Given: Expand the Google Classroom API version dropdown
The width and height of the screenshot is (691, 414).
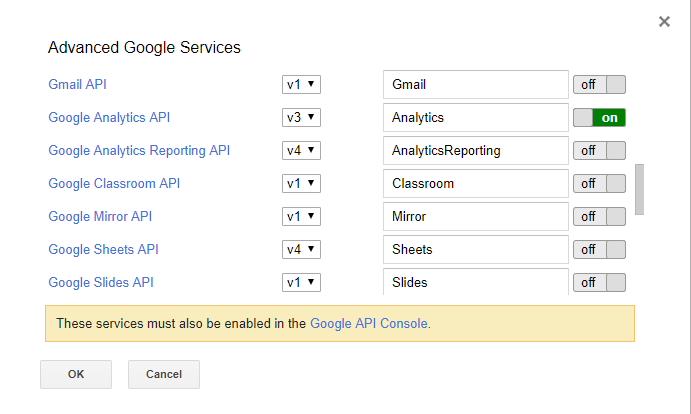Looking at the screenshot, I should pyautogui.click(x=301, y=183).
